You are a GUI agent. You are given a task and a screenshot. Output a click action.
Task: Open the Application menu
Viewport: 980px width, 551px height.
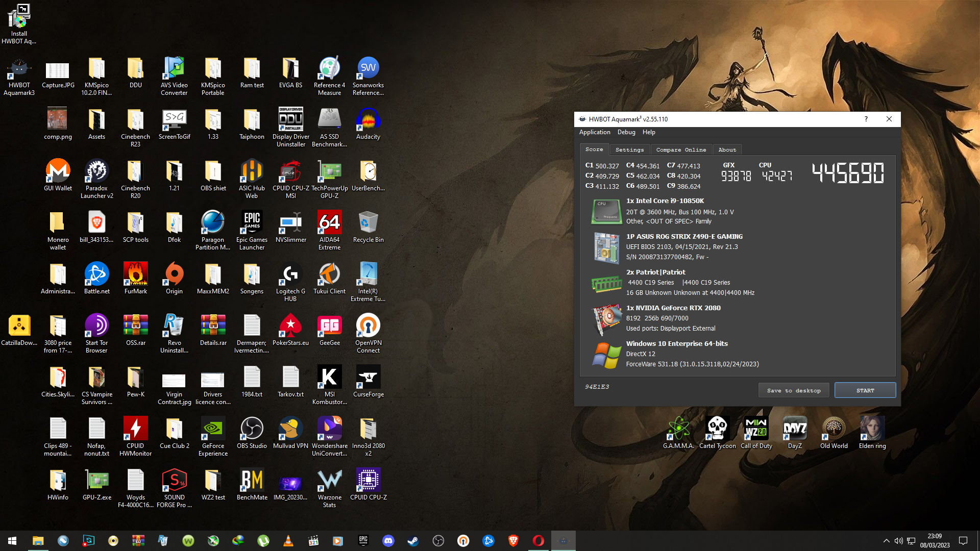595,132
